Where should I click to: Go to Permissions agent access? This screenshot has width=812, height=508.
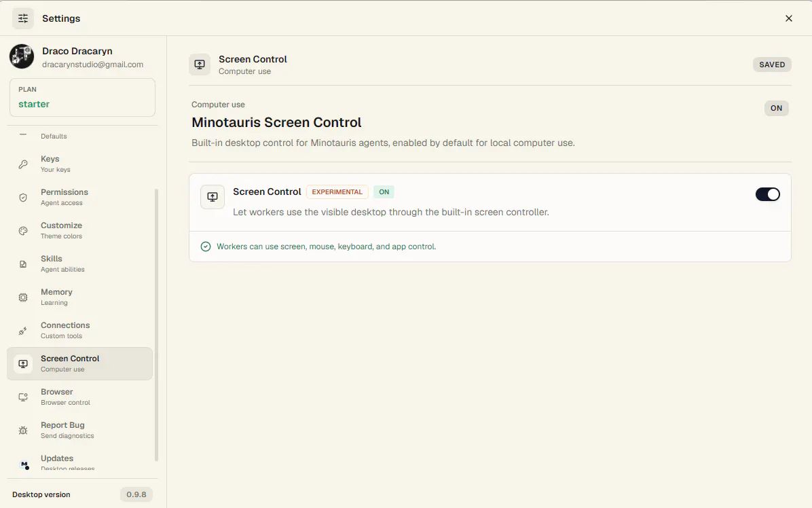click(x=79, y=197)
